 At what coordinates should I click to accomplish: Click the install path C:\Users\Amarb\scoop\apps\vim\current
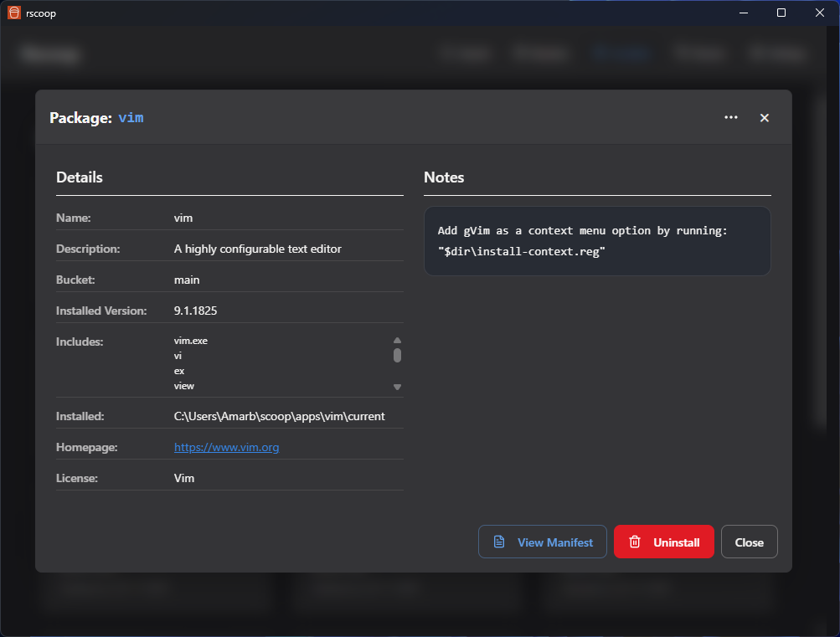[279, 417]
